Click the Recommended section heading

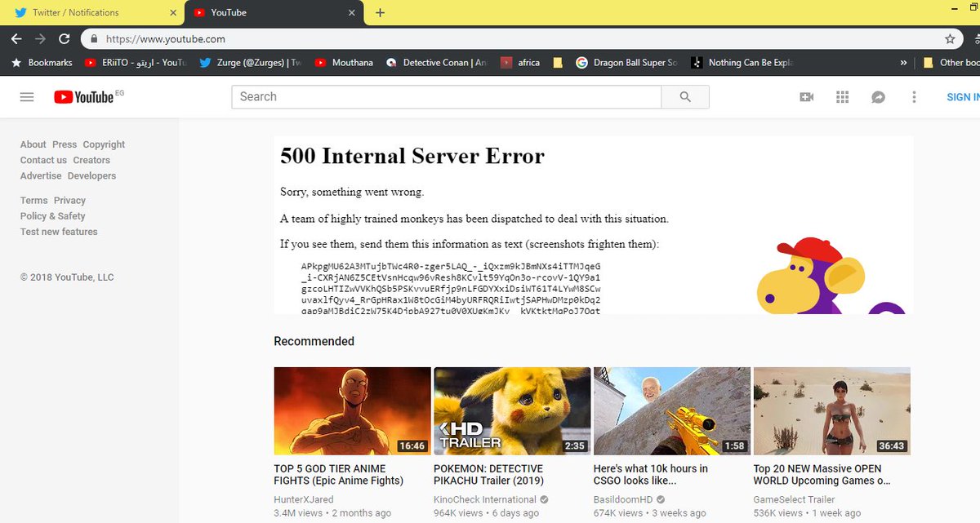(x=314, y=341)
